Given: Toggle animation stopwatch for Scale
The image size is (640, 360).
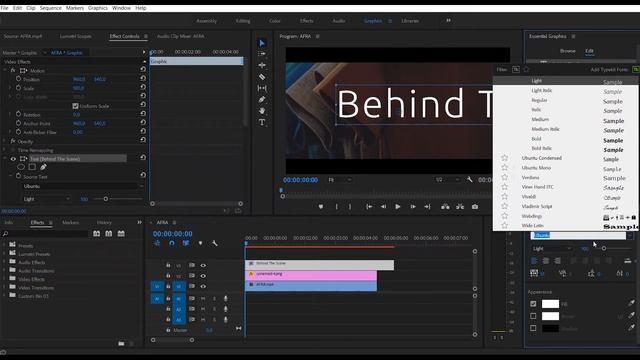Looking at the screenshot, I should [x=18, y=88].
